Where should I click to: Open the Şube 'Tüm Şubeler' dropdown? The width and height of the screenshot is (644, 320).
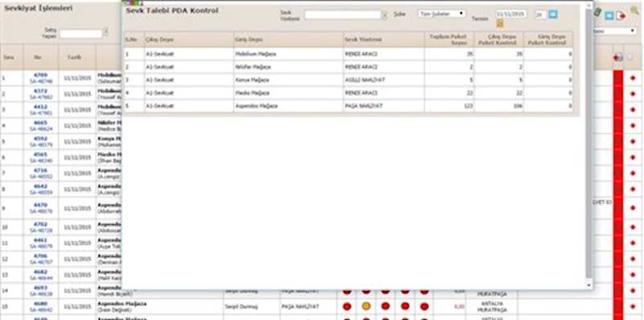point(441,14)
